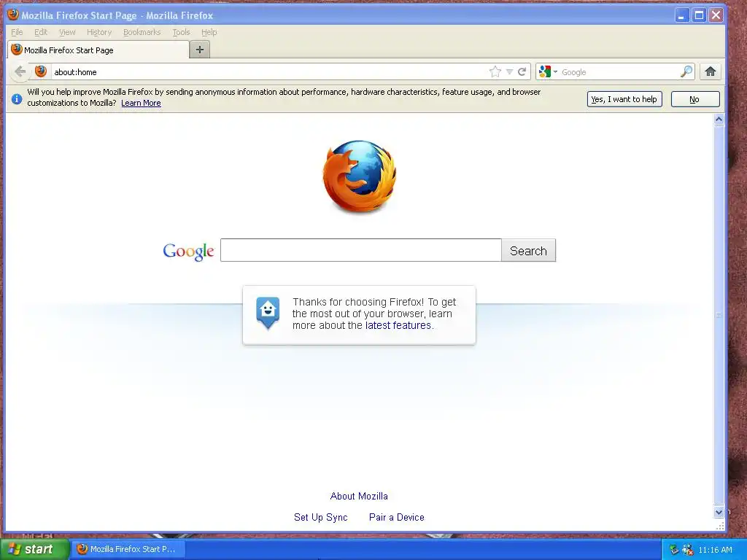Click the Set Up Sync link

click(321, 517)
